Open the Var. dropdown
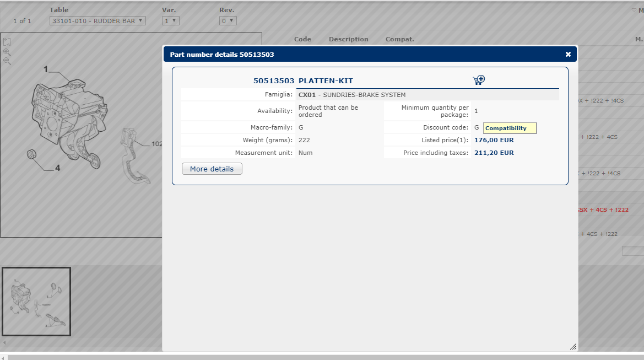644x360 pixels. [x=170, y=20]
